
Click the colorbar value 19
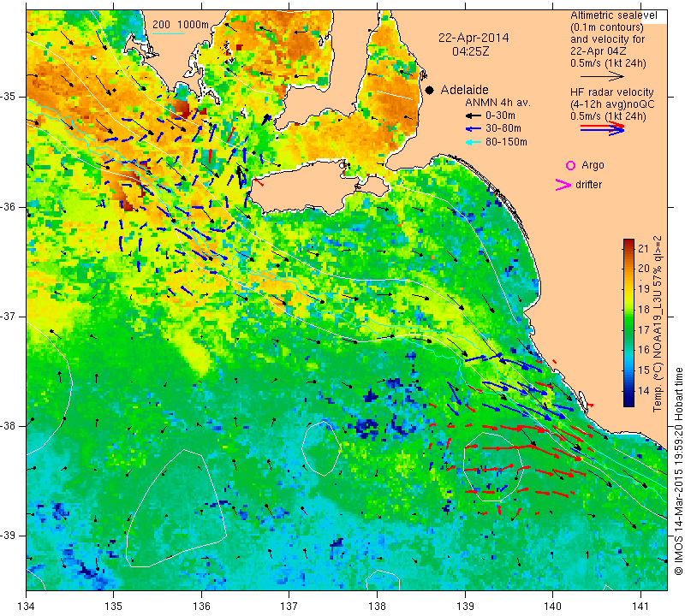tap(644, 289)
